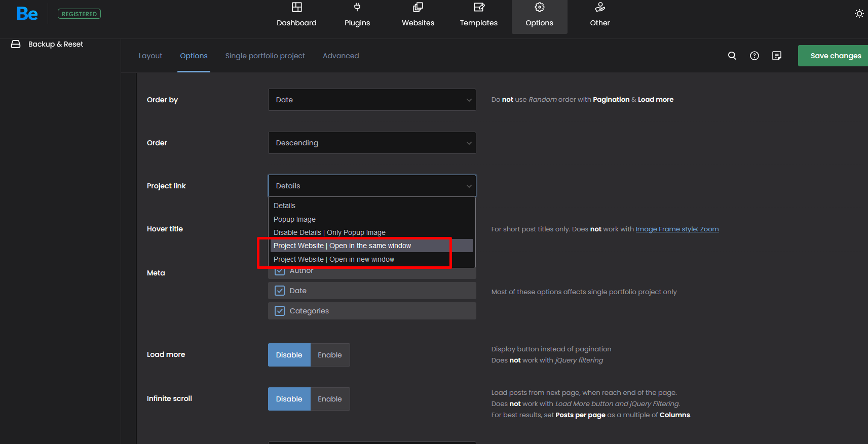Enable the Load more option

click(330, 355)
